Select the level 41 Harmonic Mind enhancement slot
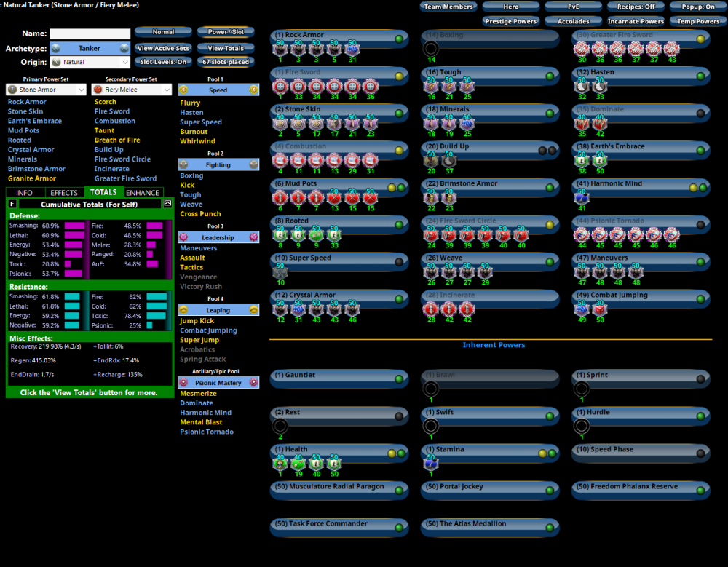This screenshot has width=728, height=567. tap(582, 198)
